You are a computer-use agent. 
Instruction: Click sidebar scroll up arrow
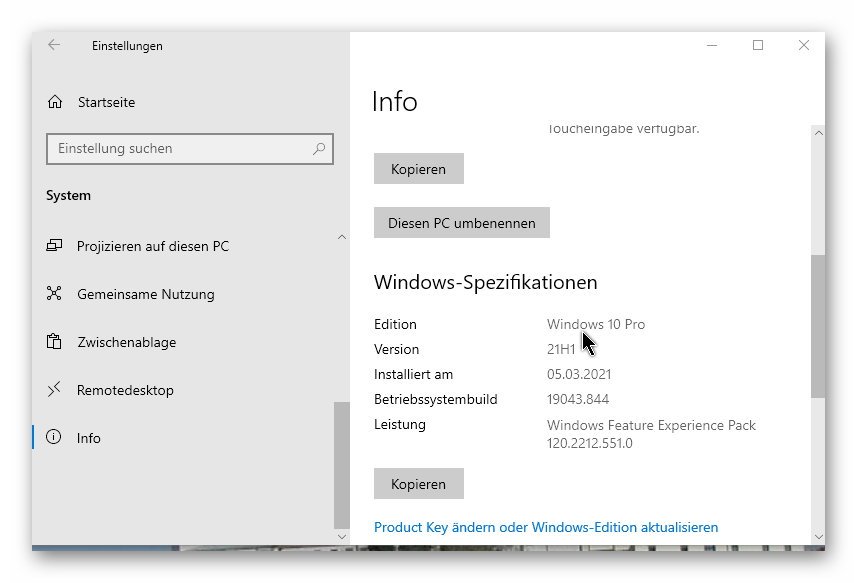[x=342, y=237]
